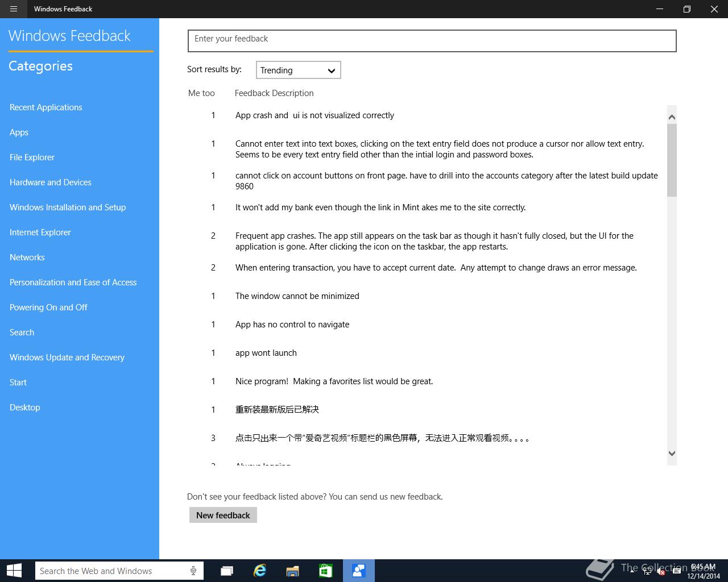This screenshot has width=728, height=582.
Task: Click the microphone icon in search box
Action: (x=193, y=571)
